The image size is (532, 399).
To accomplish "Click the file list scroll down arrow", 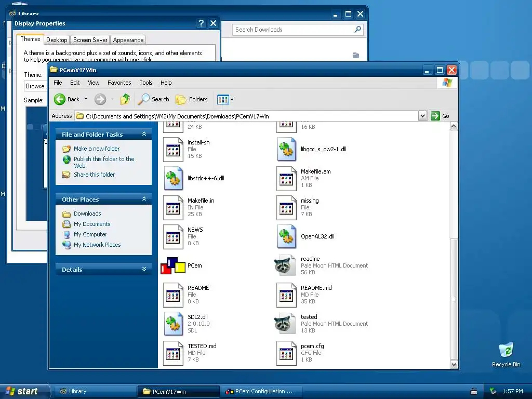I will (454, 364).
